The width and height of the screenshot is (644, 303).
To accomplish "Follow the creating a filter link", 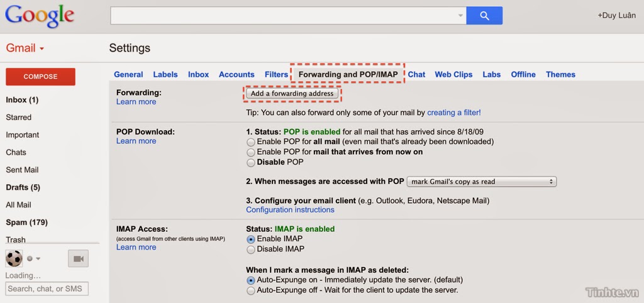I will point(454,112).
